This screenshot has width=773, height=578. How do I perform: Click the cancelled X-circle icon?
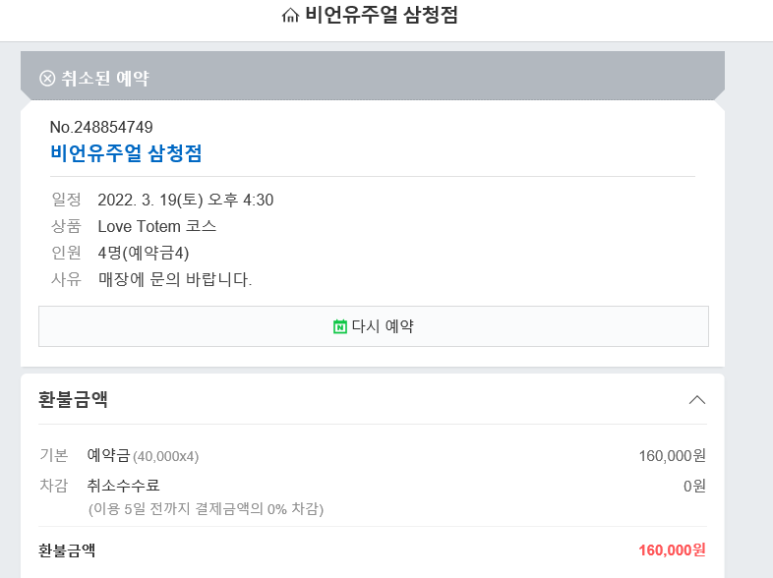pyautogui.click(x=47, y=78)
